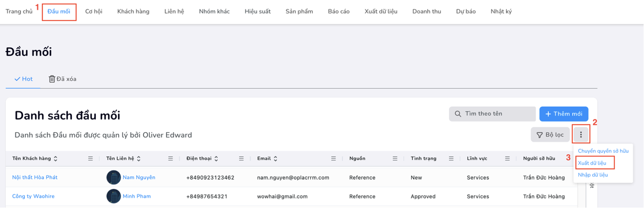Open the Báo cáo navigation item

[x=339, y=11]
